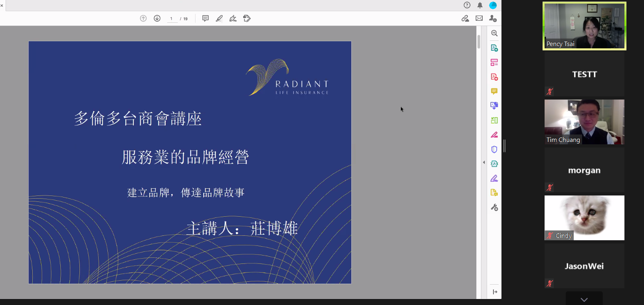Select Cindy's cat filter video thumbnail

(585, 218)
